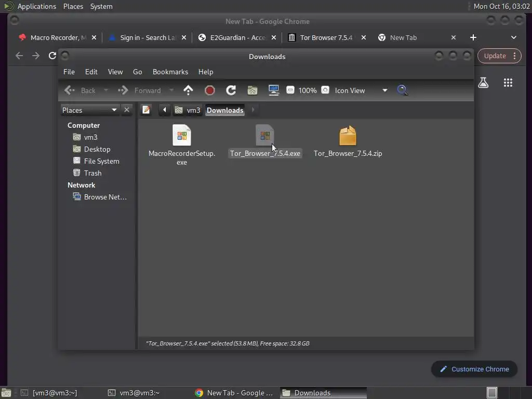Toggle the text location edit icon
The width and height of the screenshot is (532, 399).
146,110
